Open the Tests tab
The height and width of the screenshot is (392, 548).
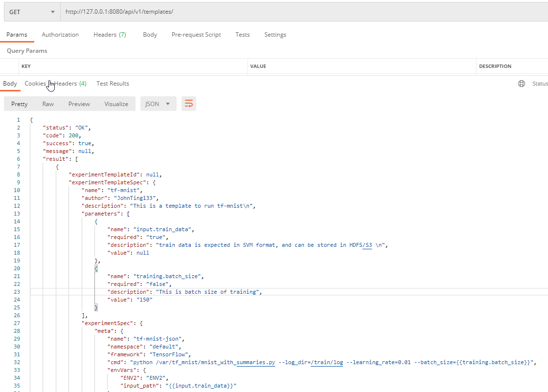click(243, 35)
